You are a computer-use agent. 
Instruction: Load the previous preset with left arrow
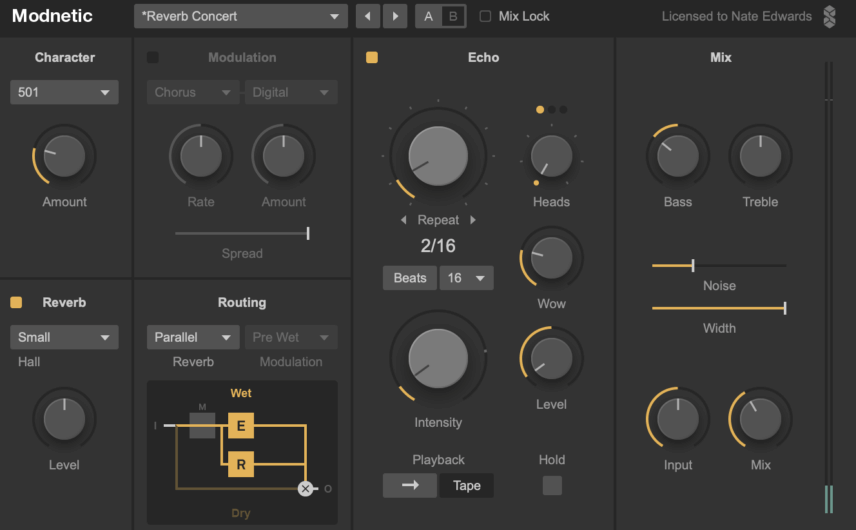(367, 16)
